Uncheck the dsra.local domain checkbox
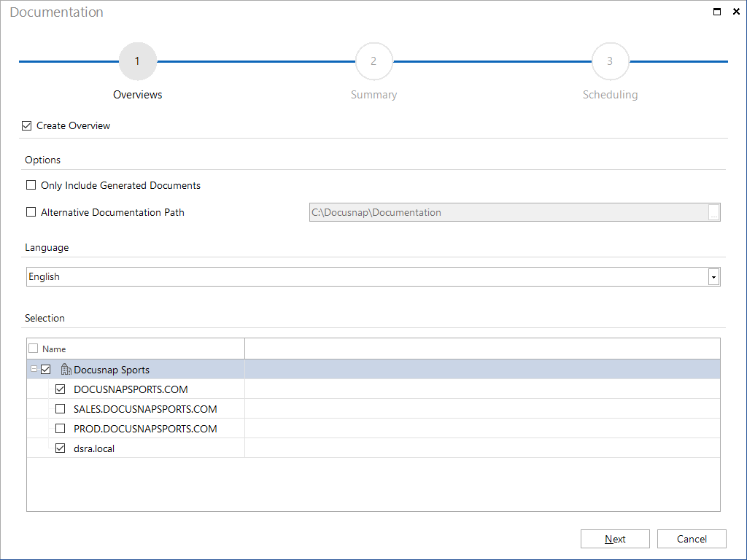The height and width of the screenshot is (560, 747). (x=60, y=448)
